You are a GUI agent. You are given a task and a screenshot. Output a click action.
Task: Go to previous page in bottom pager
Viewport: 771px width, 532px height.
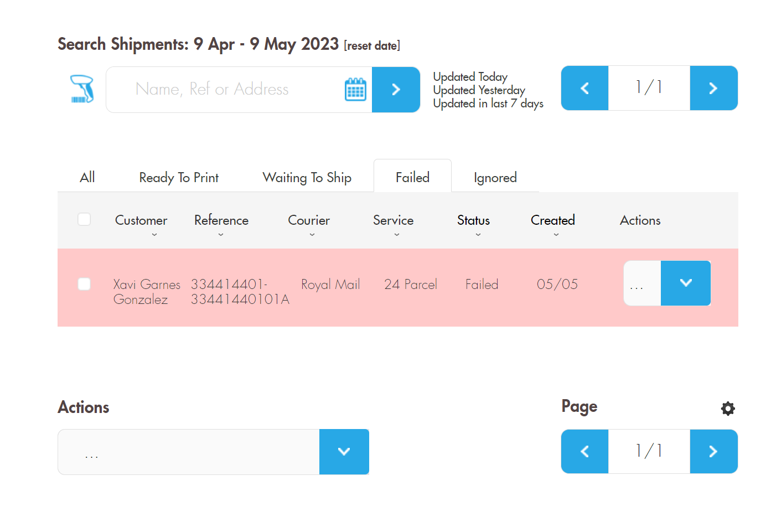(x=584, y=451)
